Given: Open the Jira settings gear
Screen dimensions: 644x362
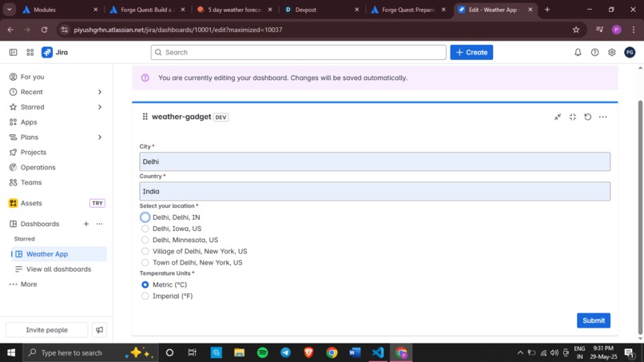Looking at the screenshot, I should (611, 52).
